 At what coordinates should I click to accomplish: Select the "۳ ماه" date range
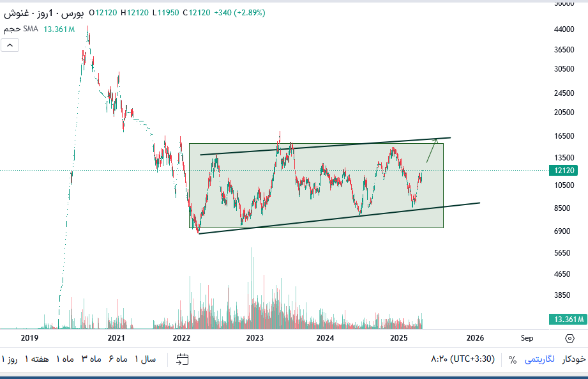tap(91, 359)
